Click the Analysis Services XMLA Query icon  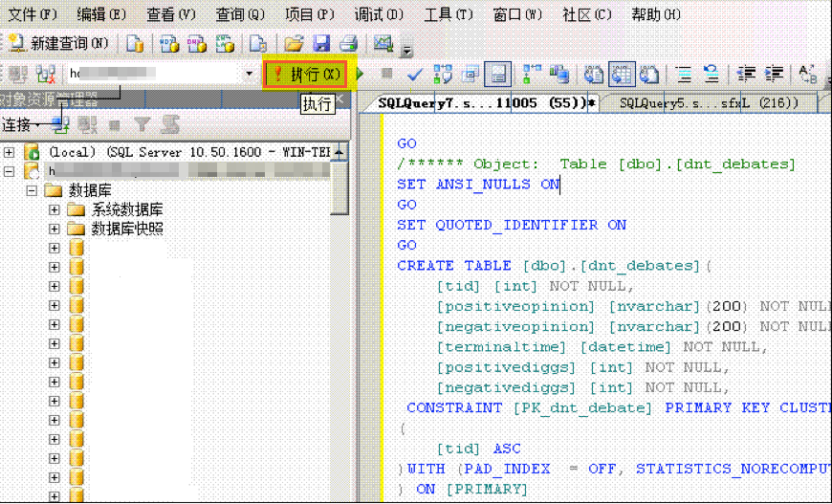click(x=225, y=43)
